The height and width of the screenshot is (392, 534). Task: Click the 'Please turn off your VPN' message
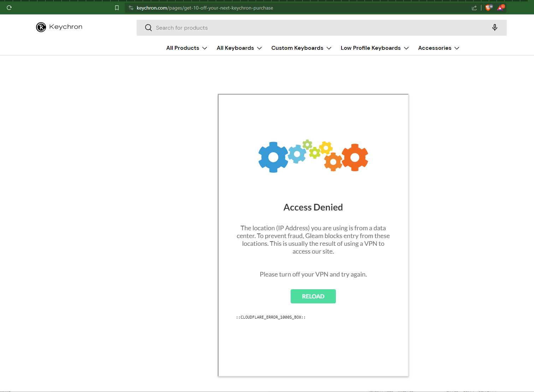point(313,274)
